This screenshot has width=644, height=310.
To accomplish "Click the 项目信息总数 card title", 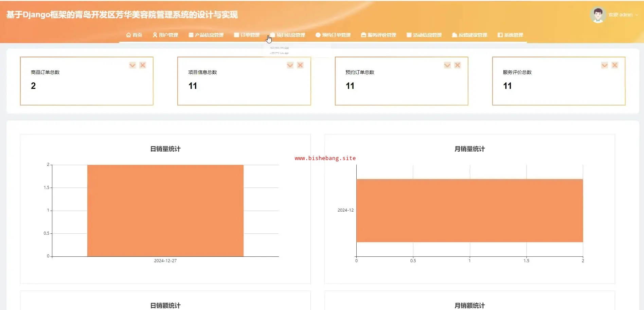I will point(203,72).
